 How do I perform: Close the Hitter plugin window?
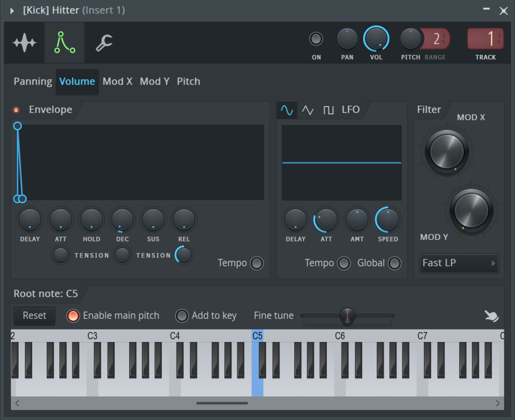tap(503, 11)
